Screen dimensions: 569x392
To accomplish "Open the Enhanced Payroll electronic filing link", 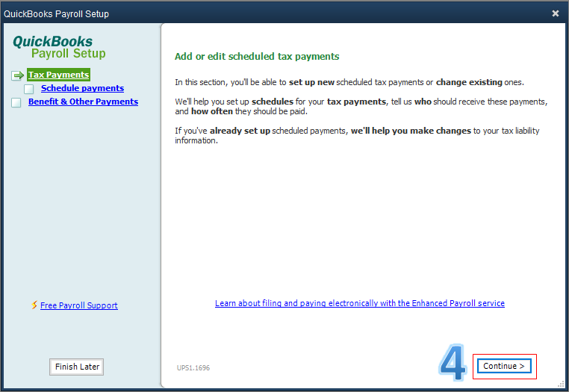I will pos(360,303).
